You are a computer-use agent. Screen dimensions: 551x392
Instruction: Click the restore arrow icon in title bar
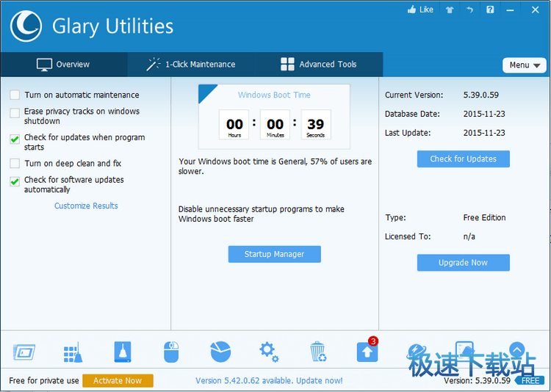point(470,10)
